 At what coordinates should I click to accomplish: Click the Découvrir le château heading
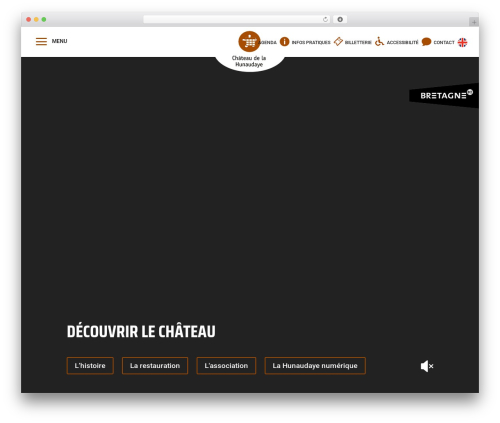tap(141, 331)
